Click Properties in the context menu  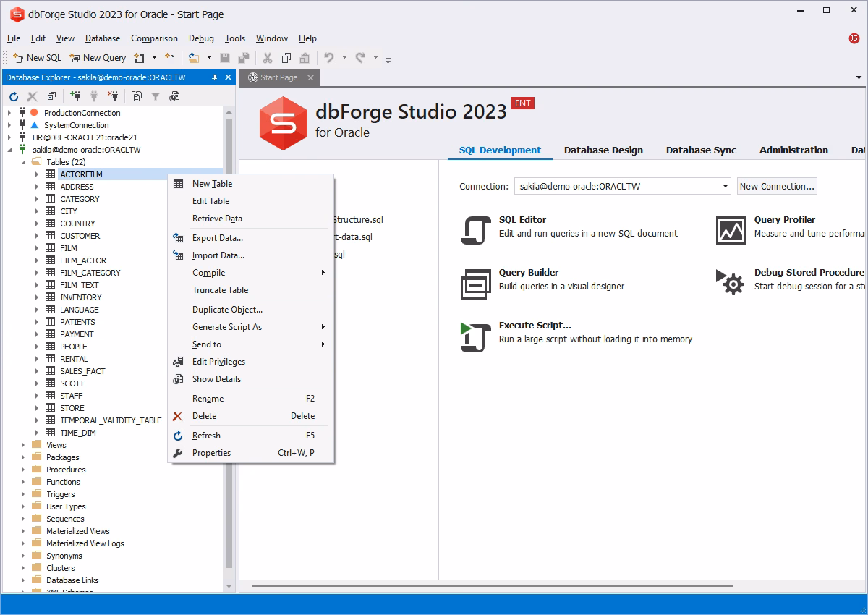251,453
